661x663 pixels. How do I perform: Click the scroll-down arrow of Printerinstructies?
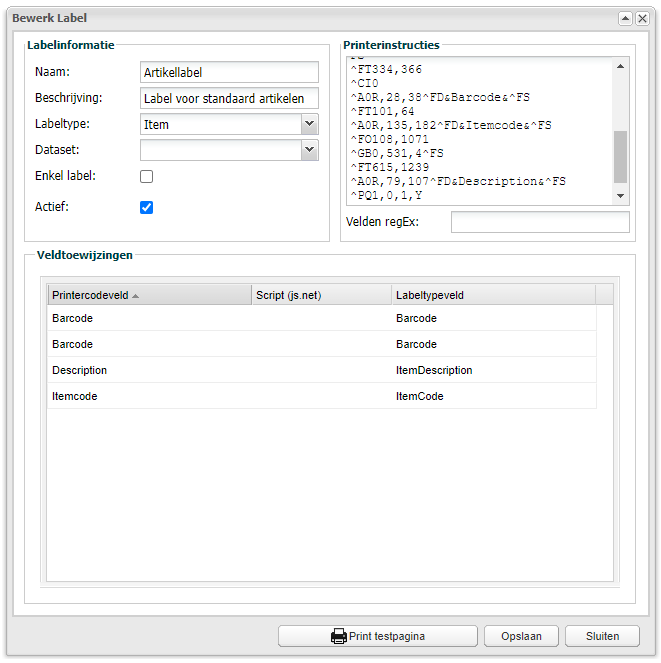coord(620,196)
